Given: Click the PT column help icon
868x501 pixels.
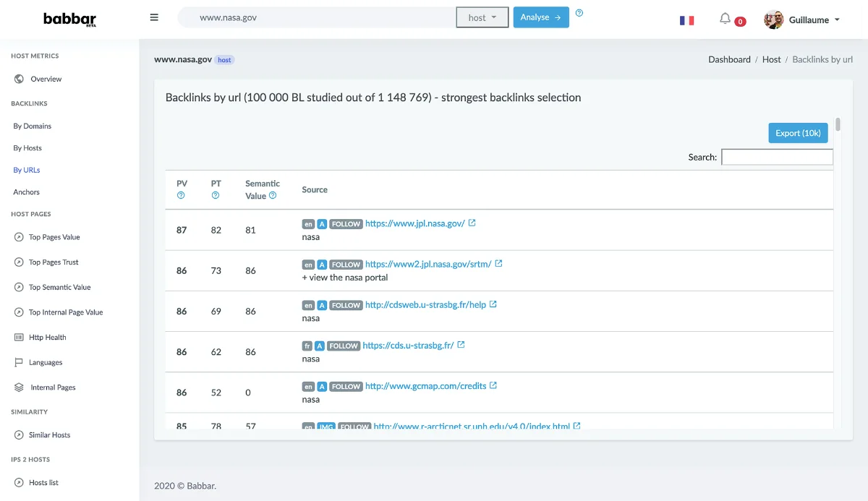Looking at the screenshot, I should (x=215, y=195).
